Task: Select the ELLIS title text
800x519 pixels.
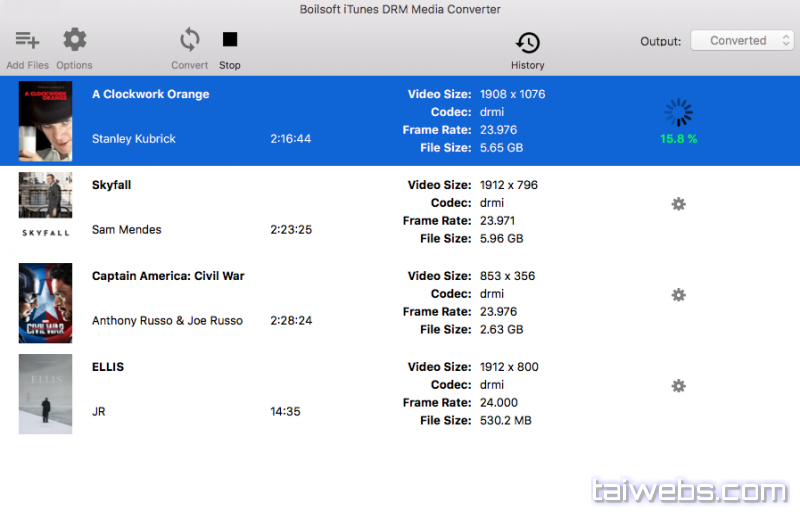Action: [x=108, y=367]
